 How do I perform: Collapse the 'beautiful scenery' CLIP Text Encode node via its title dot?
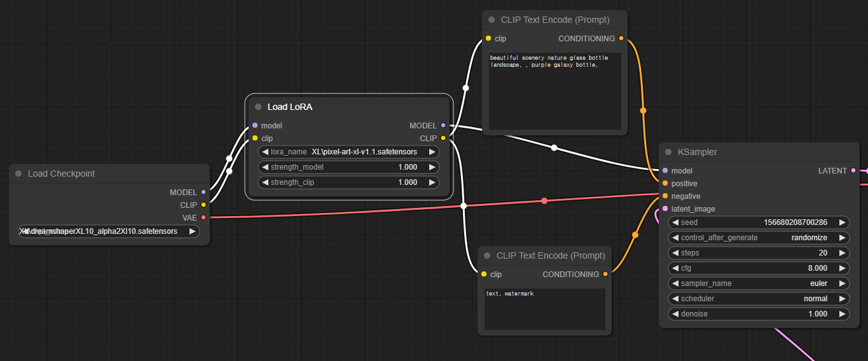pos(492,20)
